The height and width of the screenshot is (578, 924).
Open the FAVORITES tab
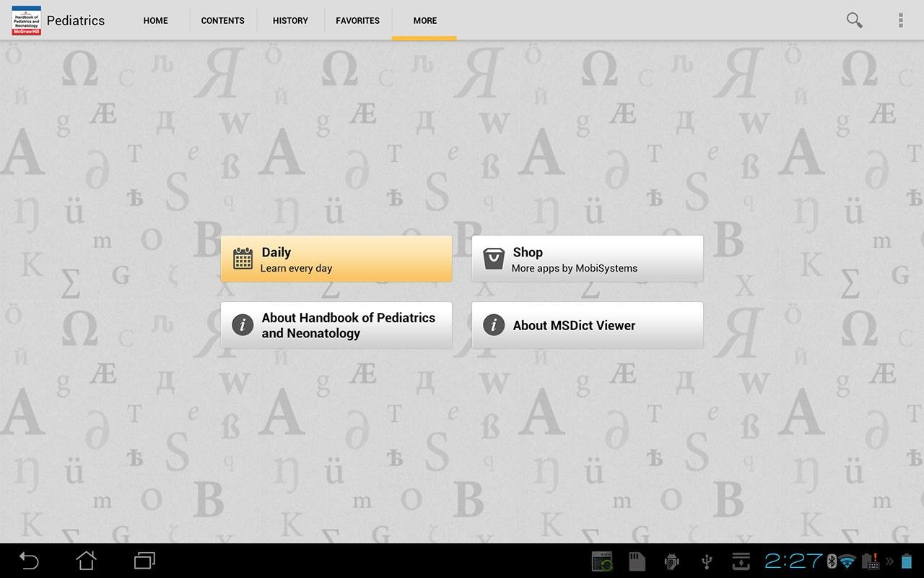click(357, 20)
